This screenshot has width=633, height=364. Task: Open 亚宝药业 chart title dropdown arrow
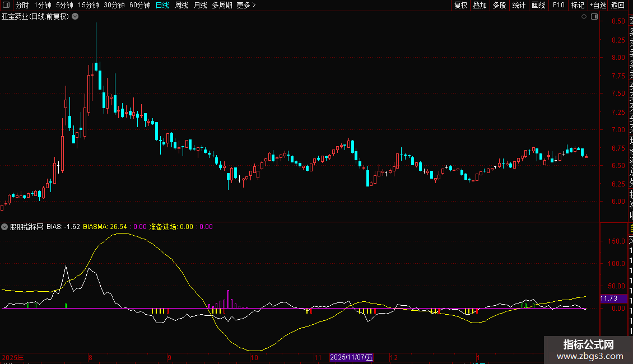[75, 17]
